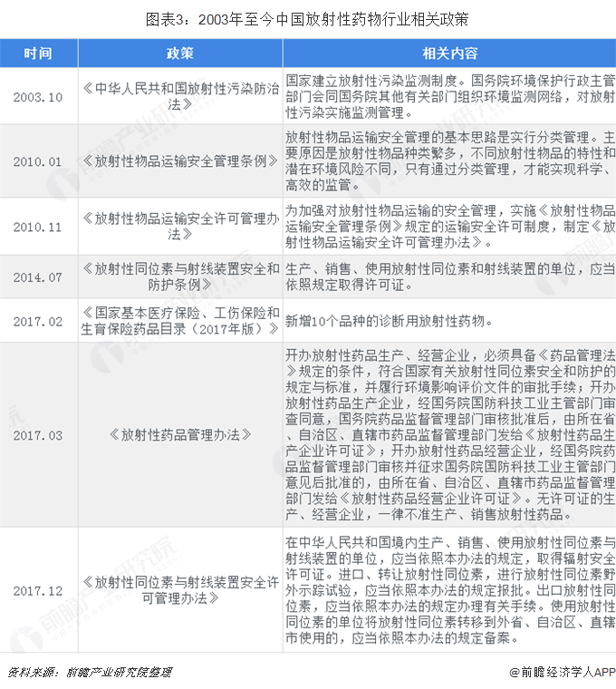This screenshot has height=689, width=616.
Task: Click the 2003.10 date cell
Action: [38, 97]
